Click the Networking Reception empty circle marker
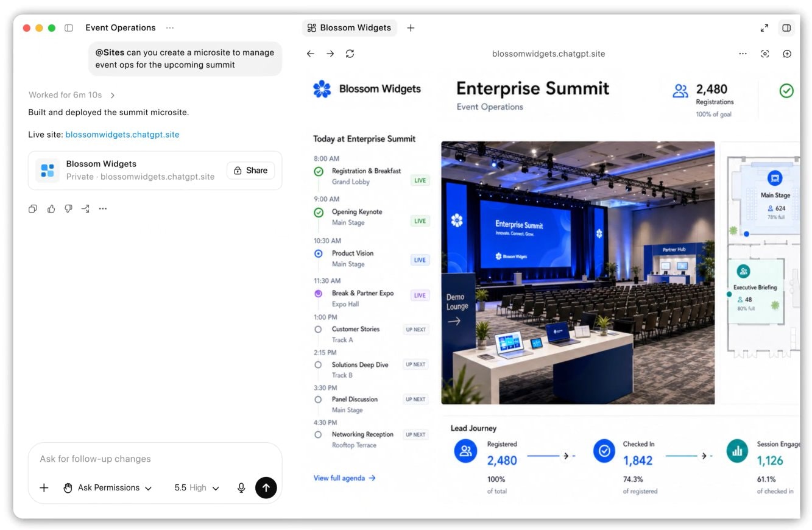 point(318,435)
